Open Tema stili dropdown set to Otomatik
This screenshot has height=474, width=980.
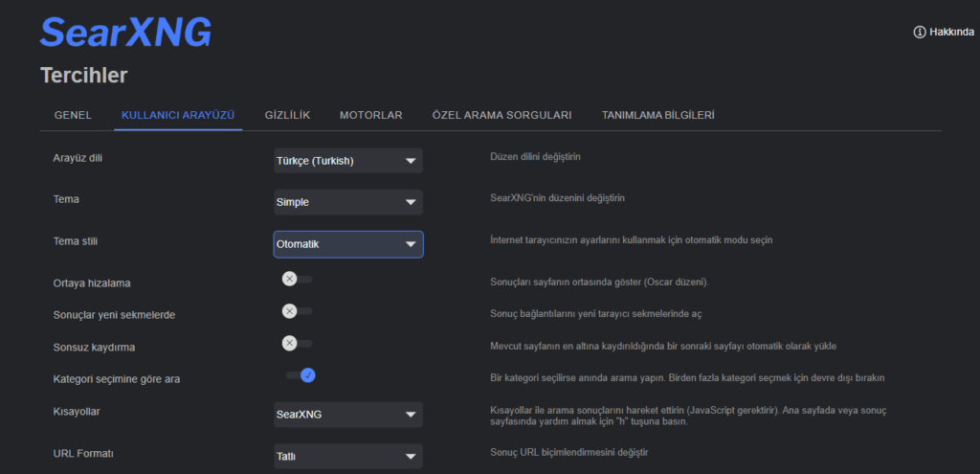pos(347,244)
